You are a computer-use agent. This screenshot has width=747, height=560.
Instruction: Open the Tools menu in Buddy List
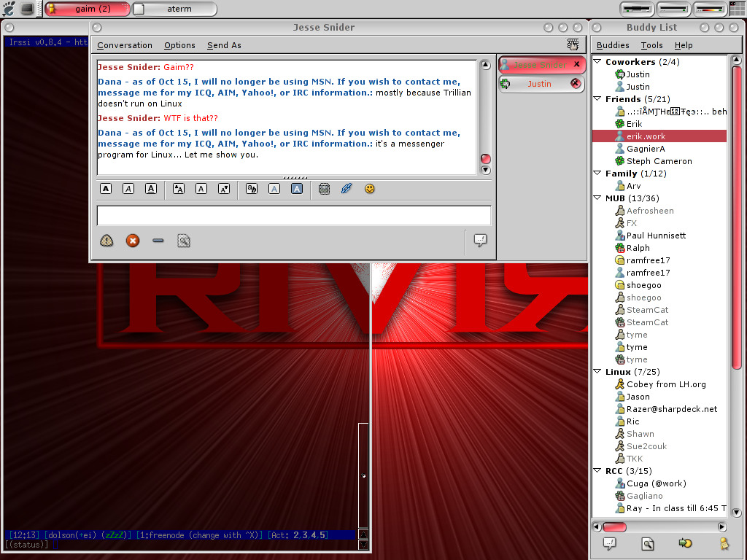[651, 45]
